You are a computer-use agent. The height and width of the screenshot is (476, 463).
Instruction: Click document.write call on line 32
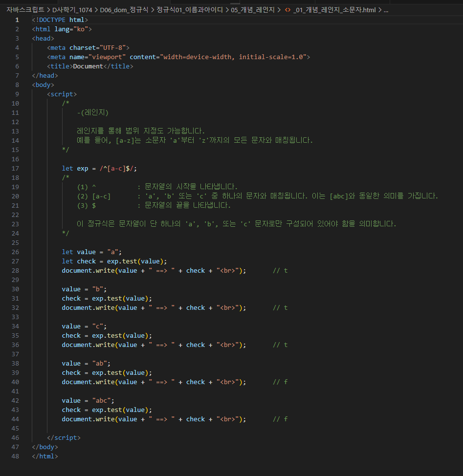[154, 308]
